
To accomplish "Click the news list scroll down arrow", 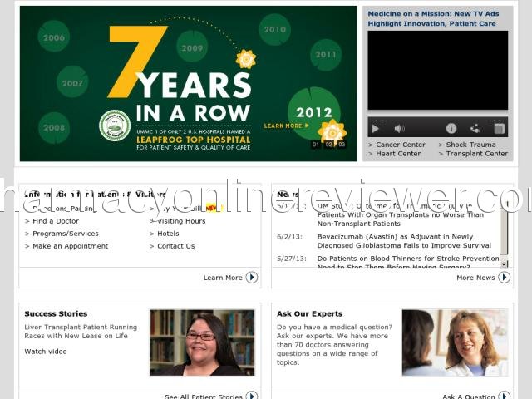I will pyautogui.click(x=505, y=264).
